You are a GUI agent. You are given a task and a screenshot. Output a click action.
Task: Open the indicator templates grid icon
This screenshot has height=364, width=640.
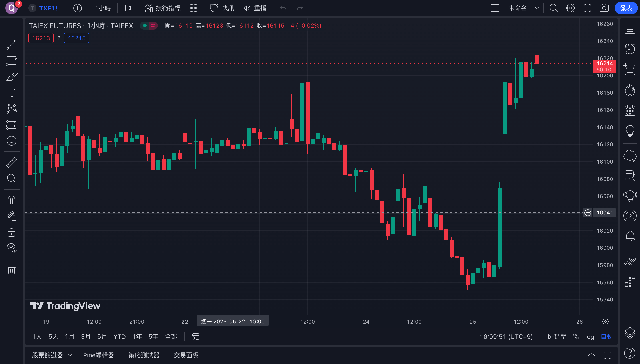click(194, 8)
